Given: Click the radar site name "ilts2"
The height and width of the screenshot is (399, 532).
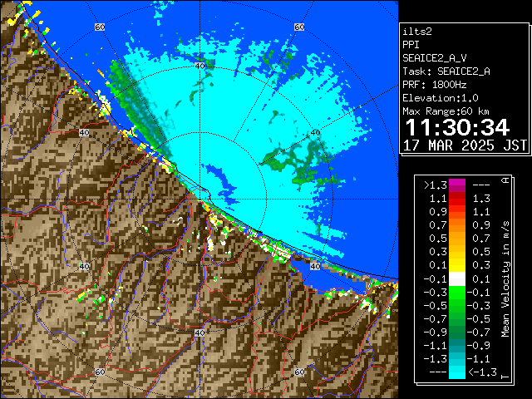Looking at the screenshot, I should 417,32.
